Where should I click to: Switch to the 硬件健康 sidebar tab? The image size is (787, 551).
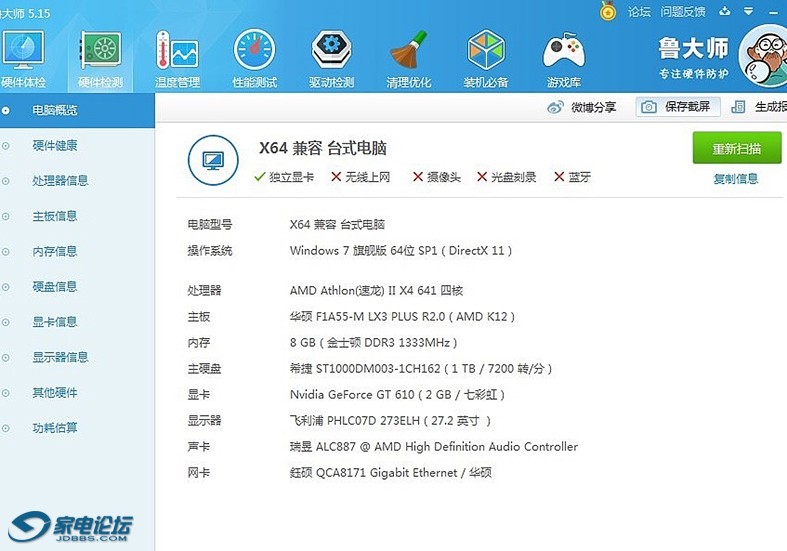pyautogui.click(x=54, y=146)
